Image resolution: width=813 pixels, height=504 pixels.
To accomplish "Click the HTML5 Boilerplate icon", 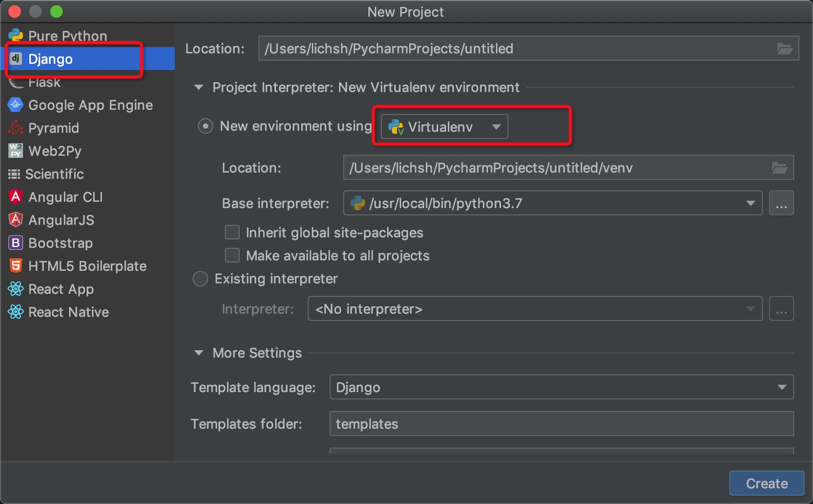I will (16, 266).
